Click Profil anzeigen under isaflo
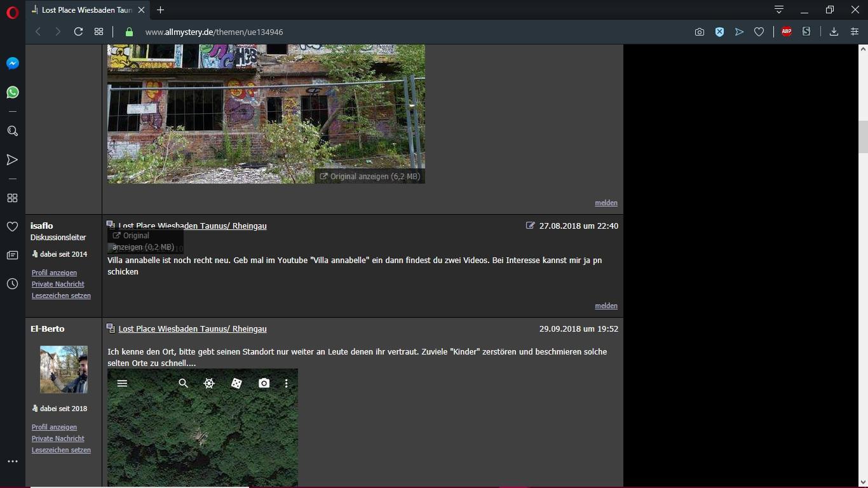Viewport: 868px width, 488px height. click(54, 273)
